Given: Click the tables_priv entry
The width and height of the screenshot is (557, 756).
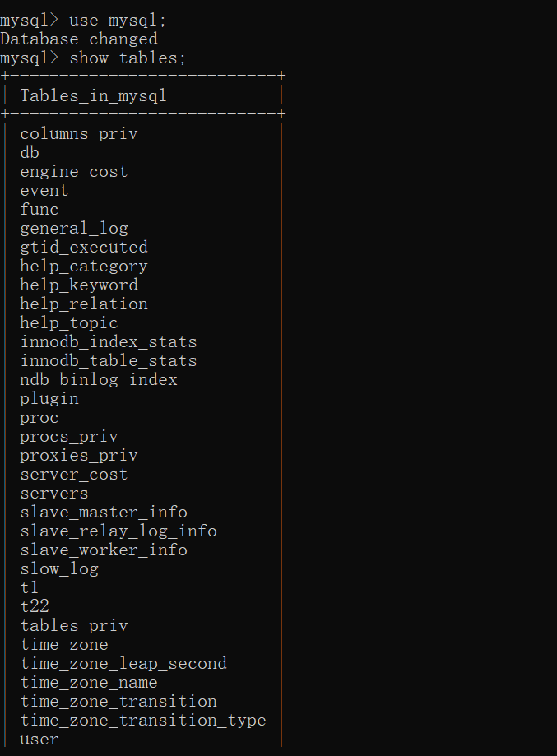Looking at the screenshot, I should point(73,625).
